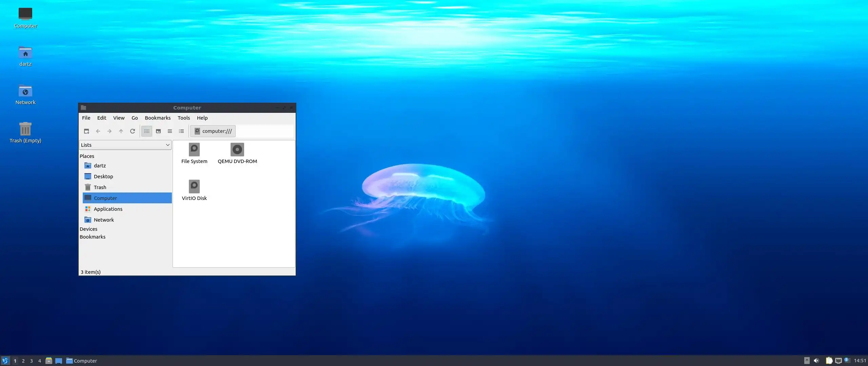868x366 pixels.
Task: Navigate back with the left arrow
Action: [98, 131]
